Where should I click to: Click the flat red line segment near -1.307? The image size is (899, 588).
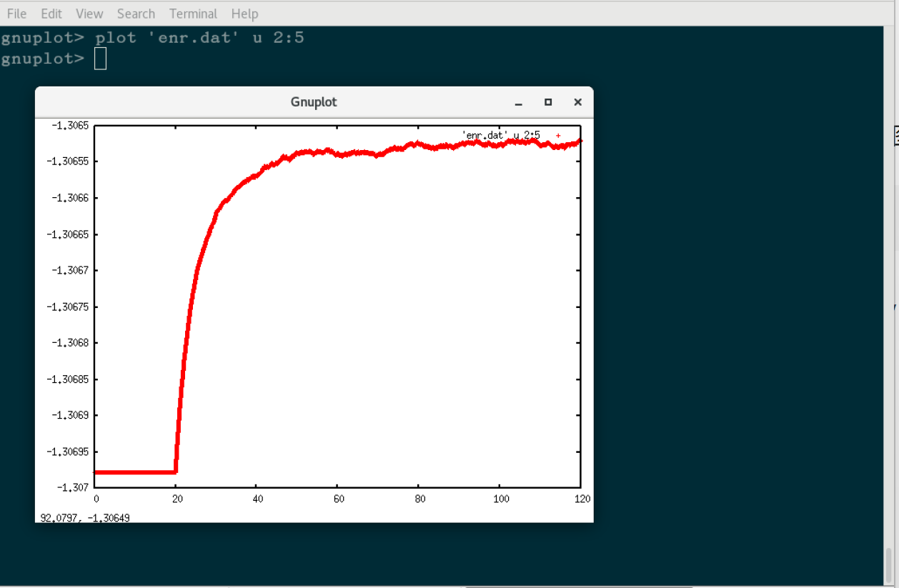click(136, 472)
